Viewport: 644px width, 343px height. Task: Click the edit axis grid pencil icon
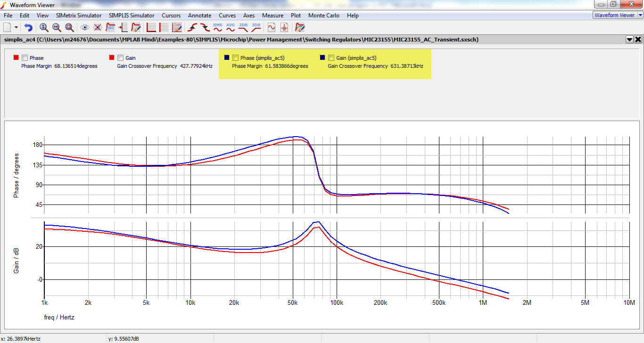pyautogui.click(x=177, y=27)
